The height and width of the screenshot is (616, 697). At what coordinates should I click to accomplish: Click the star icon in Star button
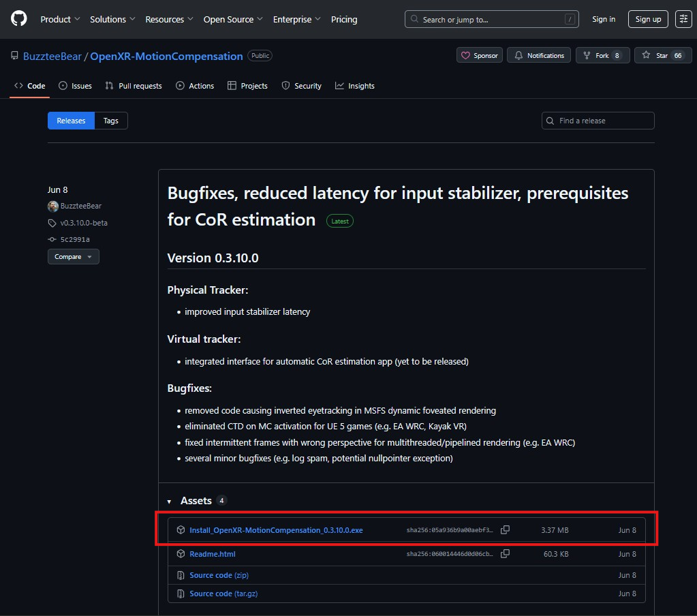(x=646, y=55)
